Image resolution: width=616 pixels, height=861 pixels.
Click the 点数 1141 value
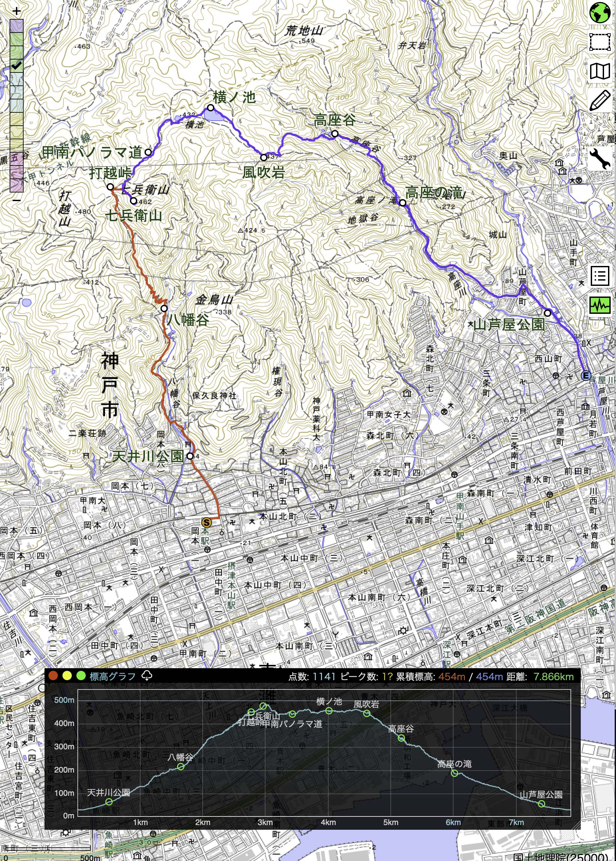coord(325,676)
